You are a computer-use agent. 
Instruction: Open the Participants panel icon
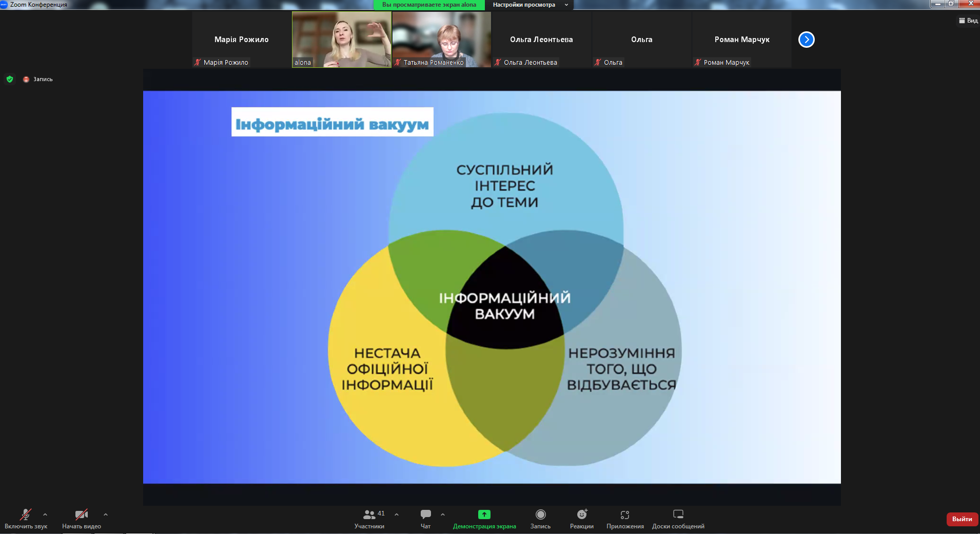click(369, 514)
